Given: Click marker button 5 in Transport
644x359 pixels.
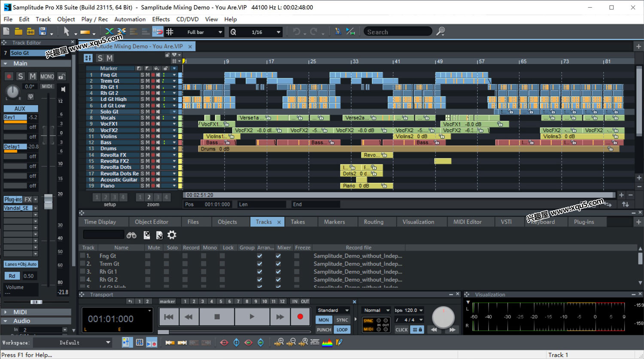Looking at the screenshot, I should pyautogui.click(x=221, y=301).
